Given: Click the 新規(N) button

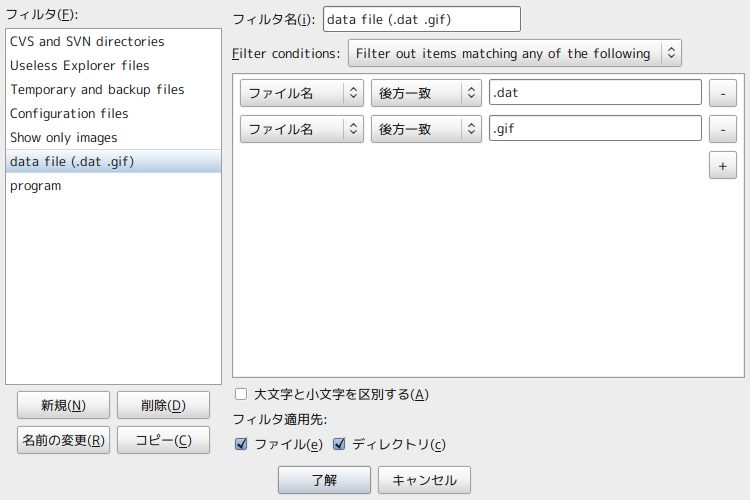Looking at the screenshot, I should (63, 405).
